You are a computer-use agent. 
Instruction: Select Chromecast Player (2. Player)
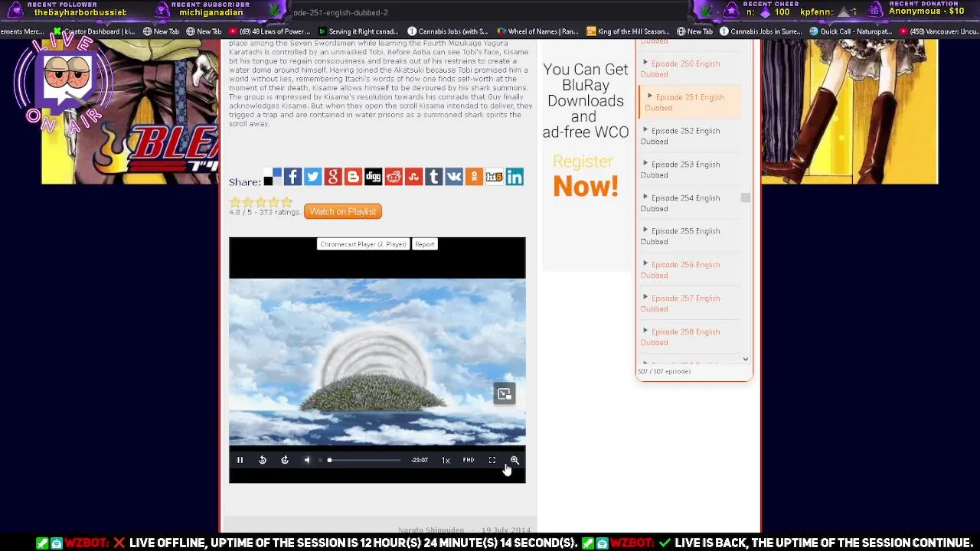363,244
